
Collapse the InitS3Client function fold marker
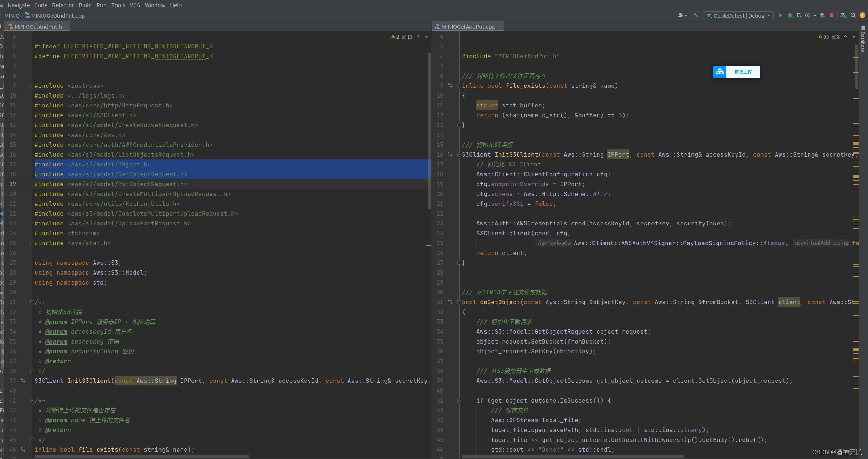[459, 155]
